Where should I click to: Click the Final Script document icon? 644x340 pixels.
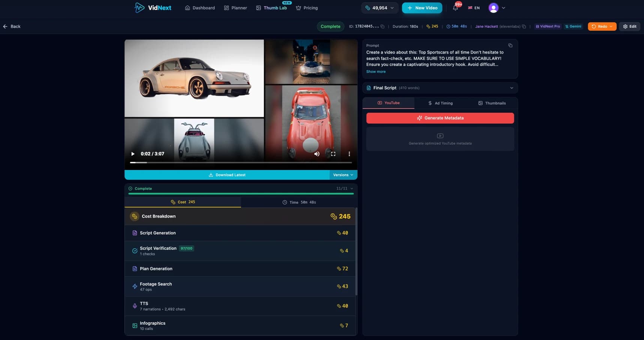click(369, 88)
